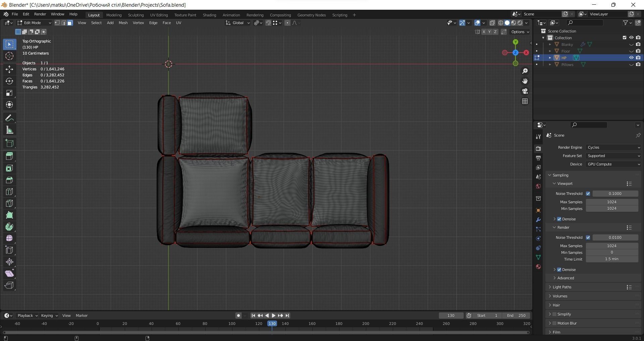Select the Spin tool
Image resolution: width=644 pixels, height=341 pixels.
tap(9, 227)
